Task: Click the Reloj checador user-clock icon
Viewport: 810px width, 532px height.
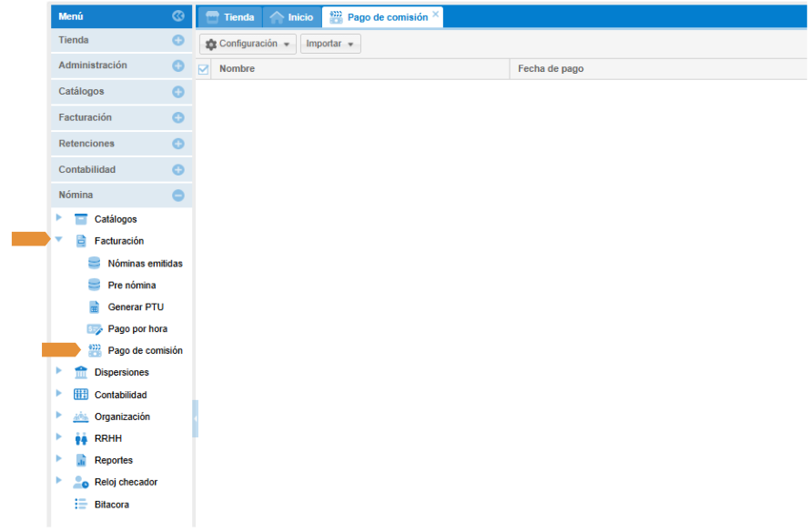Action: pos(81,483)
